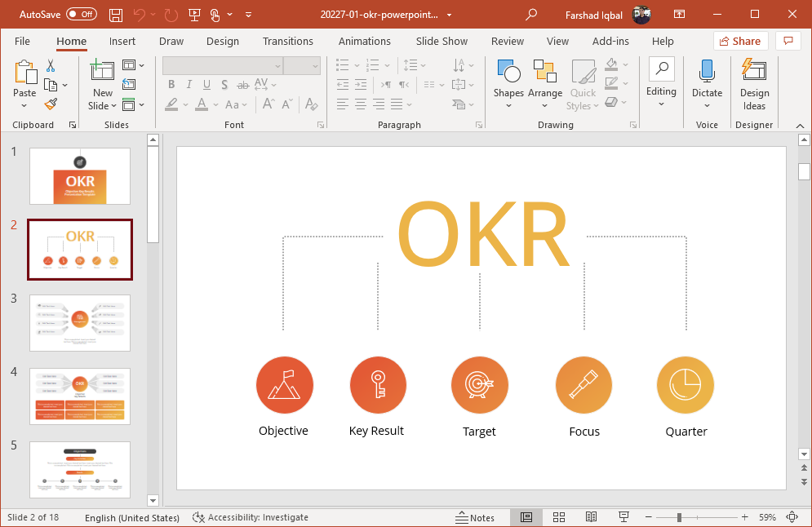Viewport: 812px width, 527px height.
Task: Click Accessibility: Investigate in status bar
Action: click(251, 517)
